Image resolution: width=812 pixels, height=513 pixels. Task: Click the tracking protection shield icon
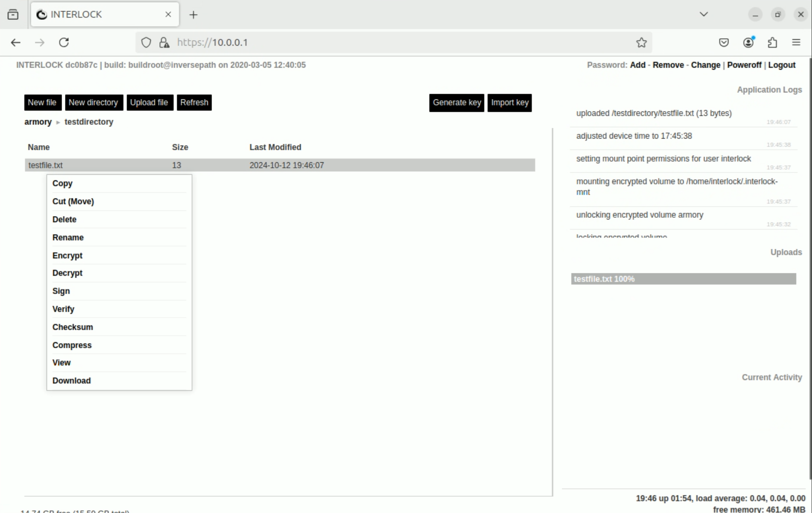pos(146,42)
